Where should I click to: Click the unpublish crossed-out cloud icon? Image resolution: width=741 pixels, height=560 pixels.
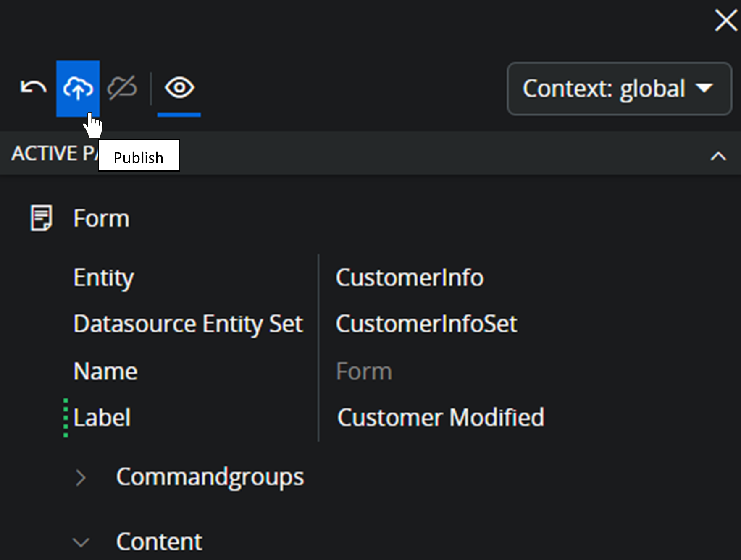tap(122, 88)
